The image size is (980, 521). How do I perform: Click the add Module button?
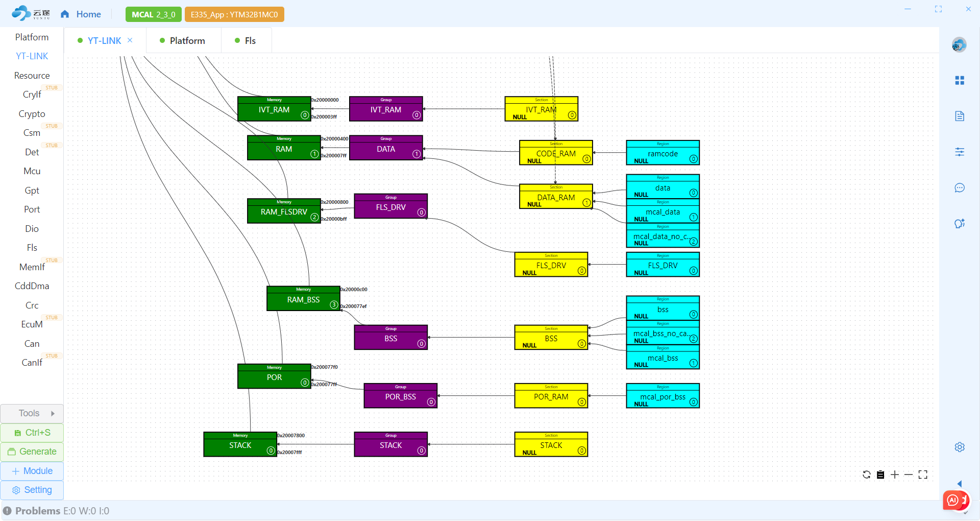(x=32, y=471)
